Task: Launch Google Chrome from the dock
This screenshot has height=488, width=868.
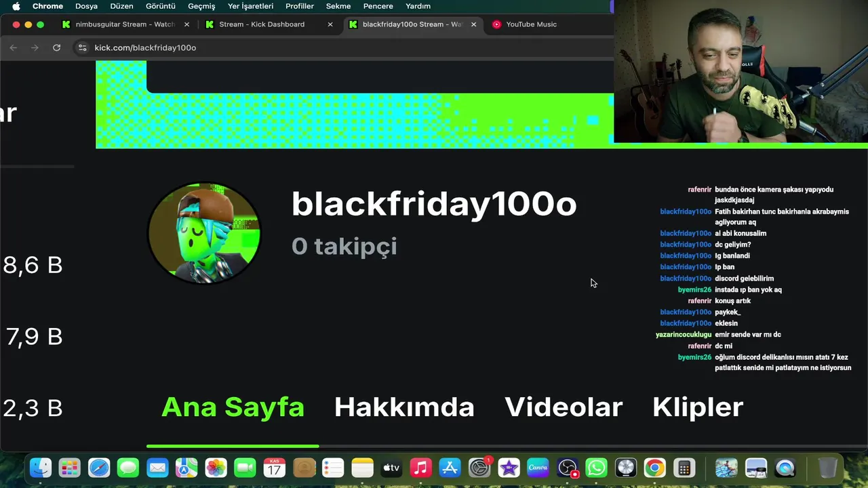Action: coord(654,468)
